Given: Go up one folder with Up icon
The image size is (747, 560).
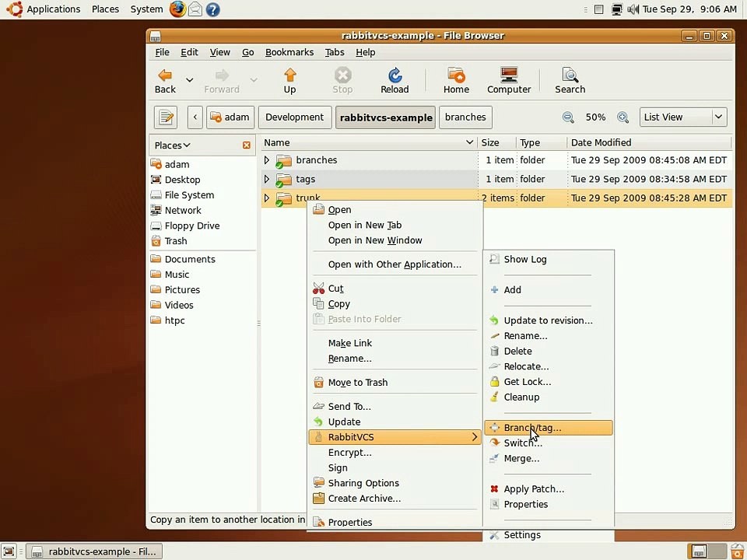Looking at the screenshot, I should pos(289,75).
